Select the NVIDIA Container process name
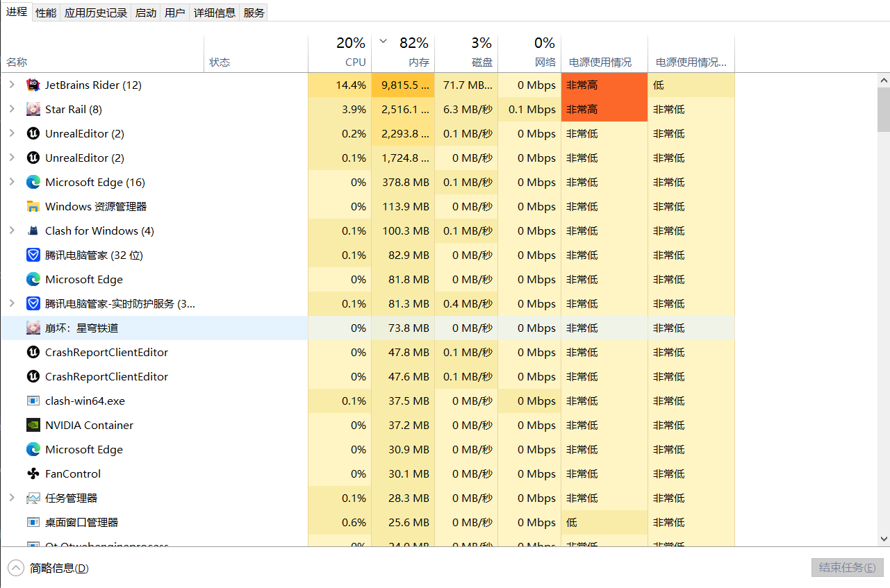Viewport: 890px width, 588px height. click(x=89, y=425)
